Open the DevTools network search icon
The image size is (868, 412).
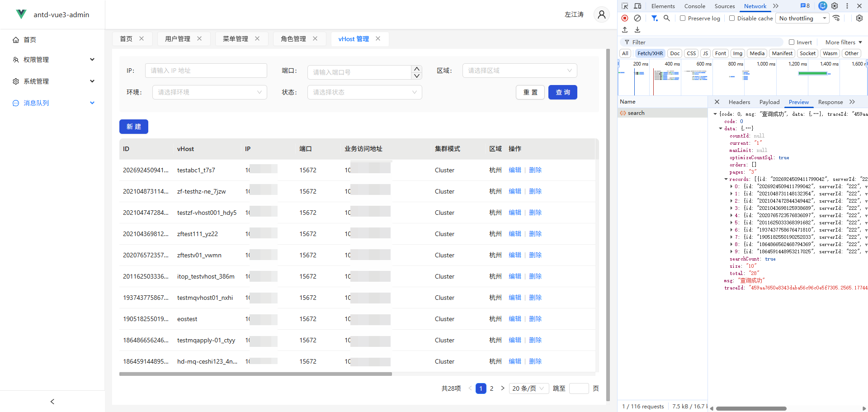pyautogui.click(x=666, y=18)
